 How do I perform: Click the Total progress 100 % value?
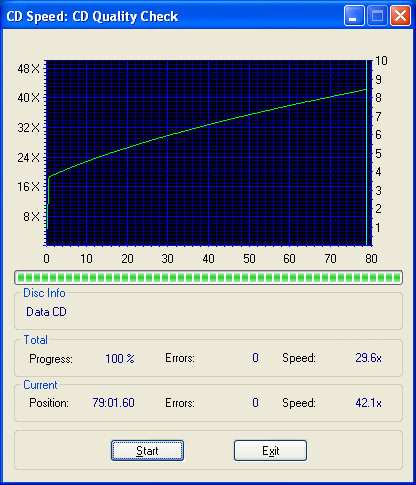point(120,359)
